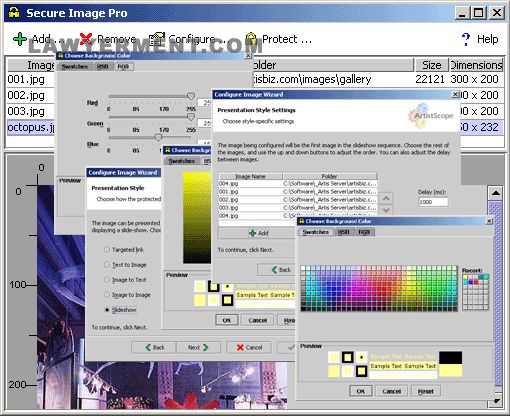The height and width of the screenshot is (416, 510).
Task: Select the Text to Image radio option
Action: [x=107, y=264]
